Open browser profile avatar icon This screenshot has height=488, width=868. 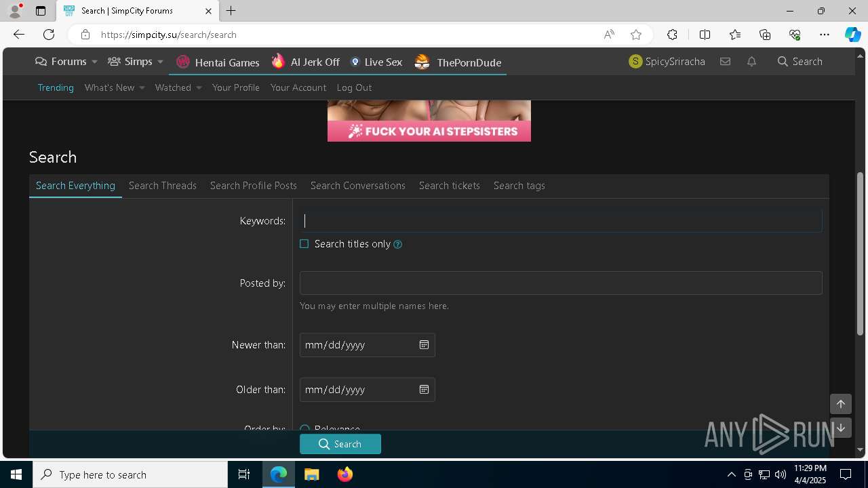15,11
